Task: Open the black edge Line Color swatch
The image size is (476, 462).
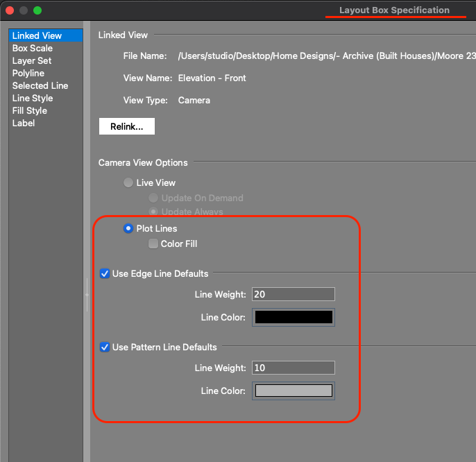Action: point(294,317)
